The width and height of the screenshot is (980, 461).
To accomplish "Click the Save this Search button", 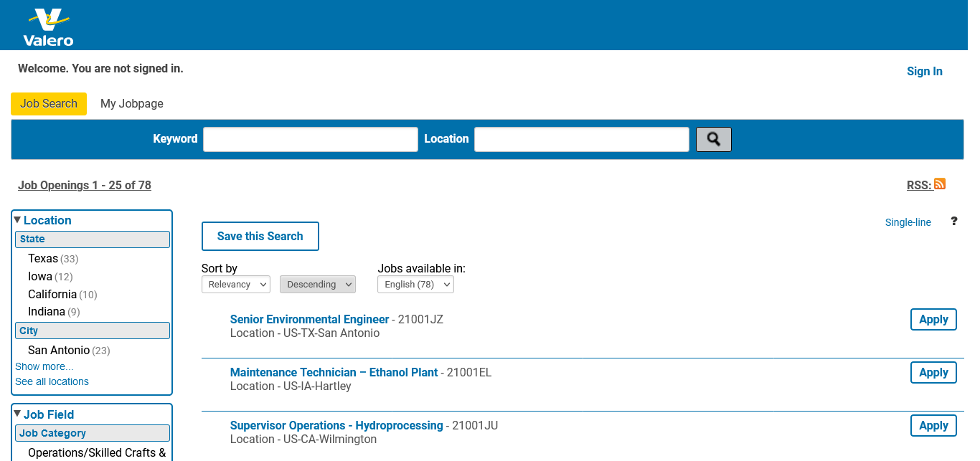I will [x=260, y=237].
